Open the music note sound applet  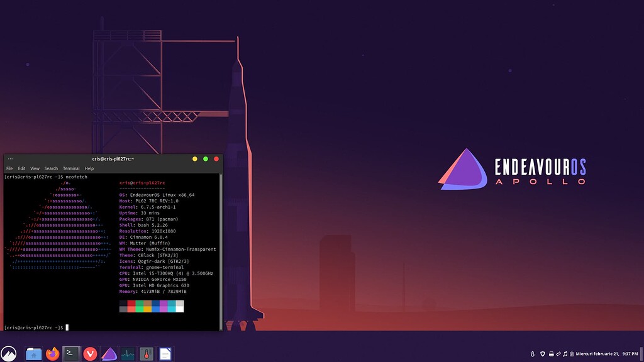(565, 354)
